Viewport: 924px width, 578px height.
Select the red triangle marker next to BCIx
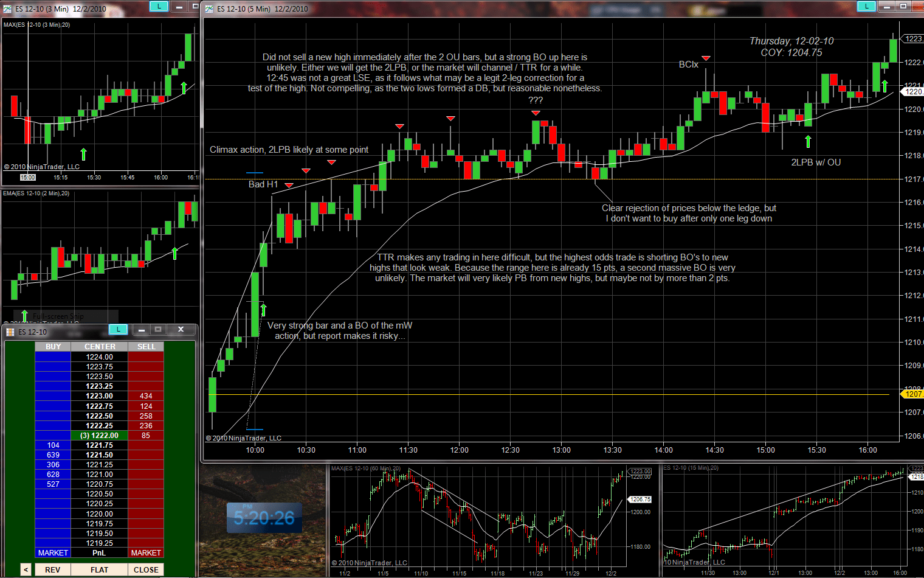706,58
